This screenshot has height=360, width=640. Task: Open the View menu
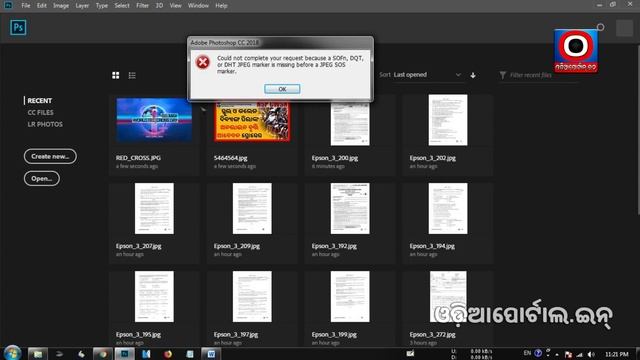176,6
